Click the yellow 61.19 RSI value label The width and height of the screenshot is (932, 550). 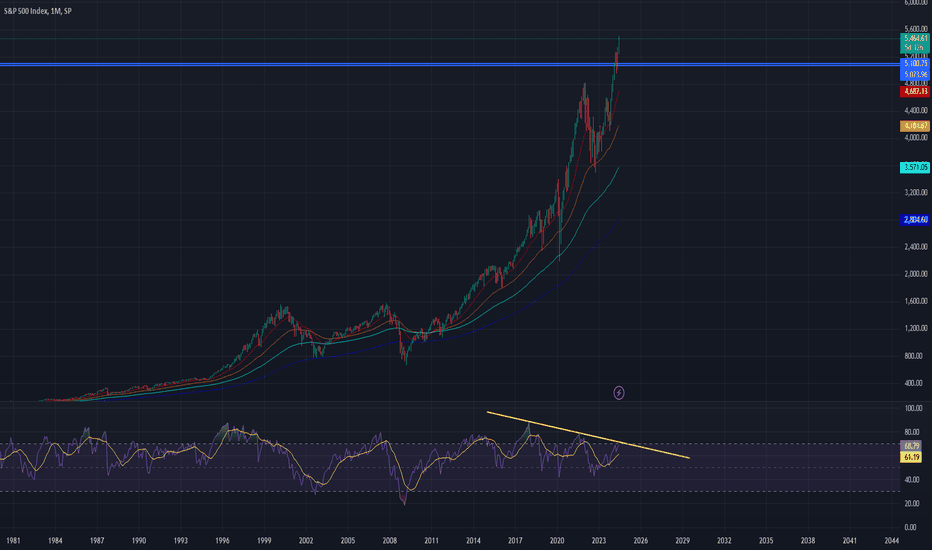(912, 457)
